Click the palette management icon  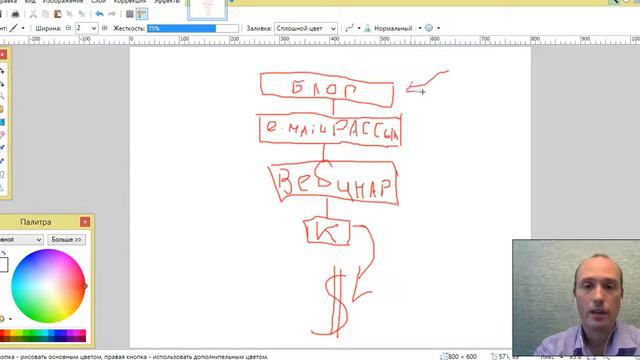pyautogui.click(x=2, y=319)
